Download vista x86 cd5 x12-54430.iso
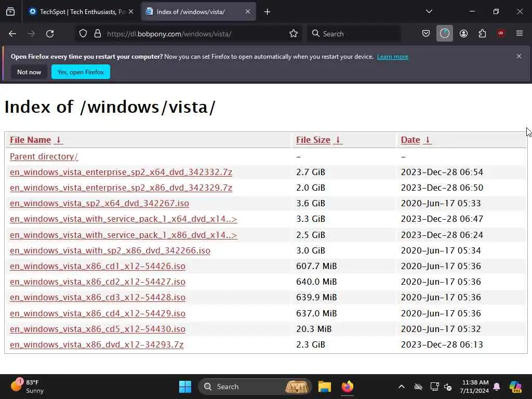Image resolution: width=532 pixels, height=399 pixels. (x=98, y=329)
